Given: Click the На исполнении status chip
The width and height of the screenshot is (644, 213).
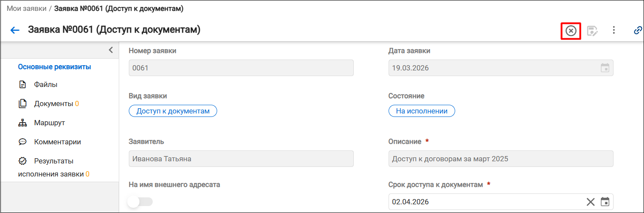Looking at the screenshot, I should pos(422,111).
